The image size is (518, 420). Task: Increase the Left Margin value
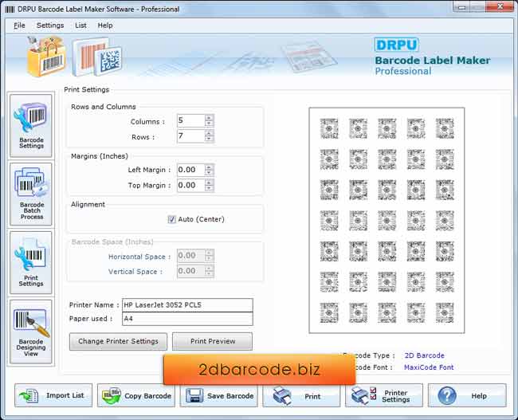coord(209,167)
